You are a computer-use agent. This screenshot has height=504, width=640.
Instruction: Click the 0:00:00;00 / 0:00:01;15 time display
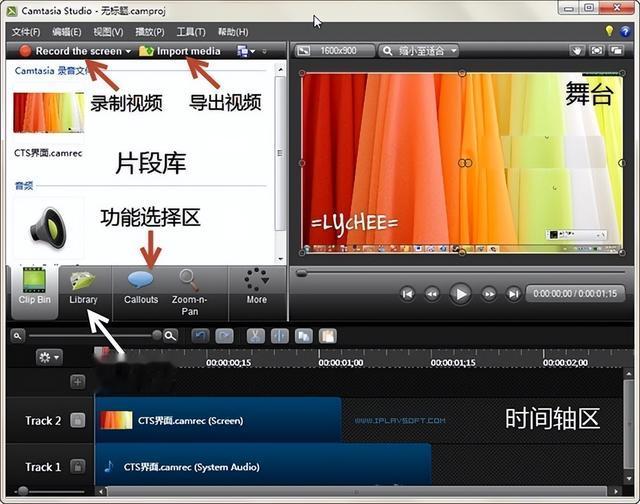tap(575, 293)
